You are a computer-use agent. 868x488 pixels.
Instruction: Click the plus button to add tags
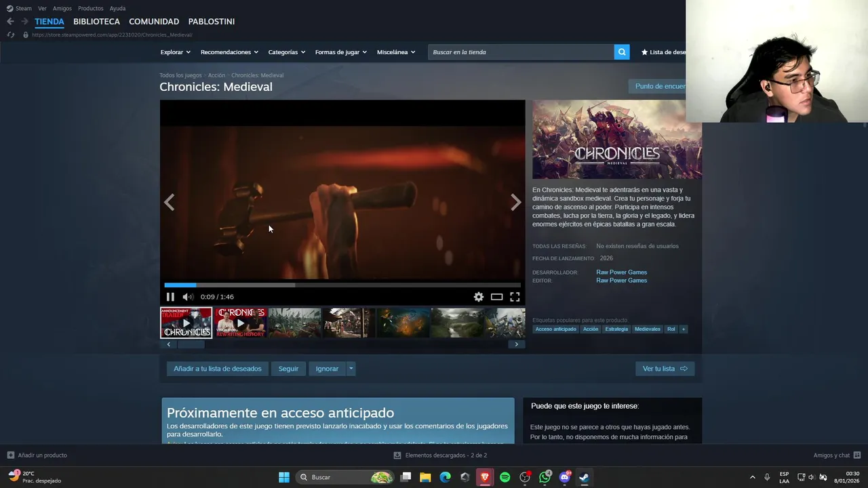coord(684,329)
